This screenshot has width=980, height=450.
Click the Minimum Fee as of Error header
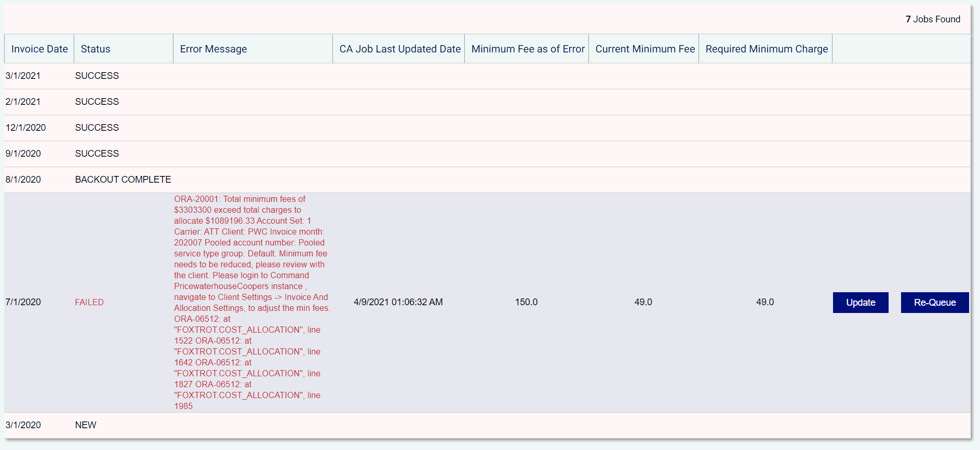click(x=528, y=49)
